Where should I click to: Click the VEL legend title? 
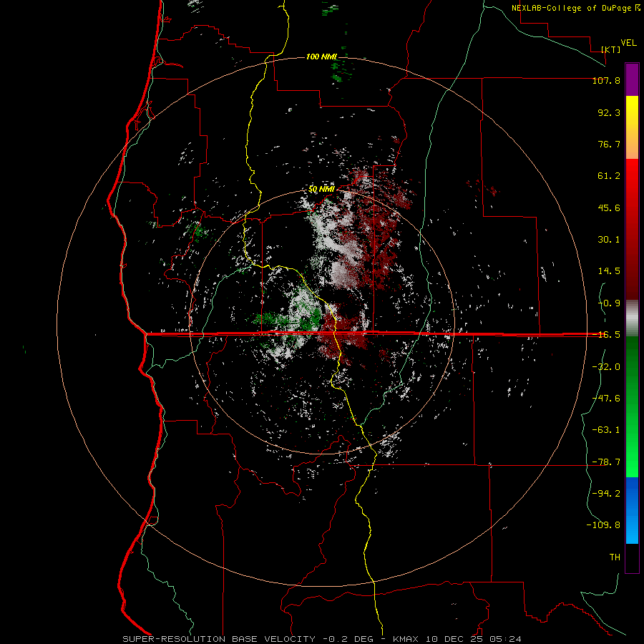628,43
